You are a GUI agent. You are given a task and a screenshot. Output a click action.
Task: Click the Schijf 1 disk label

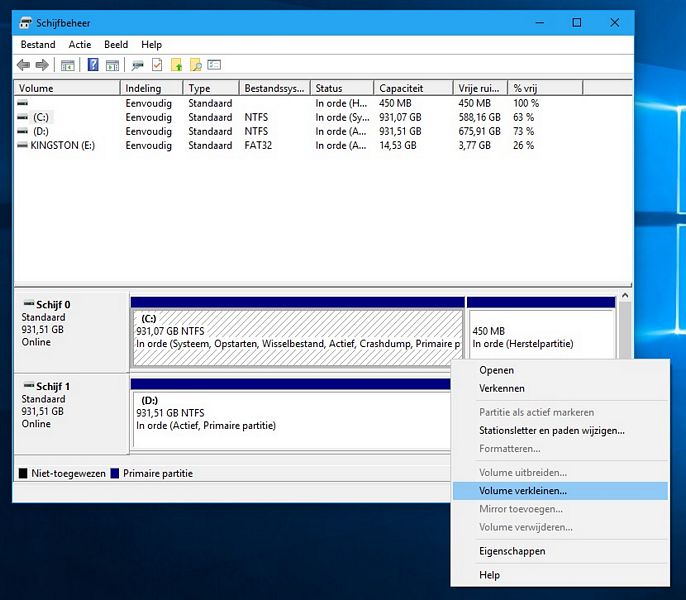52,386
